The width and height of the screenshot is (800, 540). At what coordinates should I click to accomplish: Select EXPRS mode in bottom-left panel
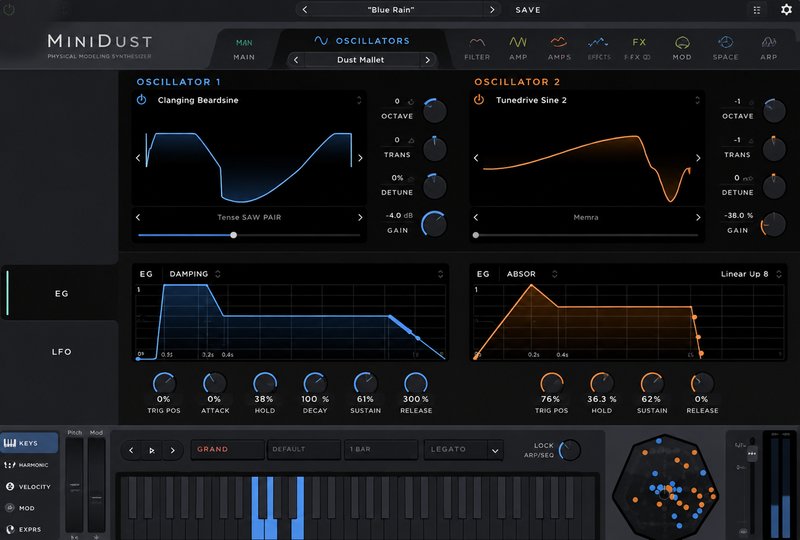24,529
